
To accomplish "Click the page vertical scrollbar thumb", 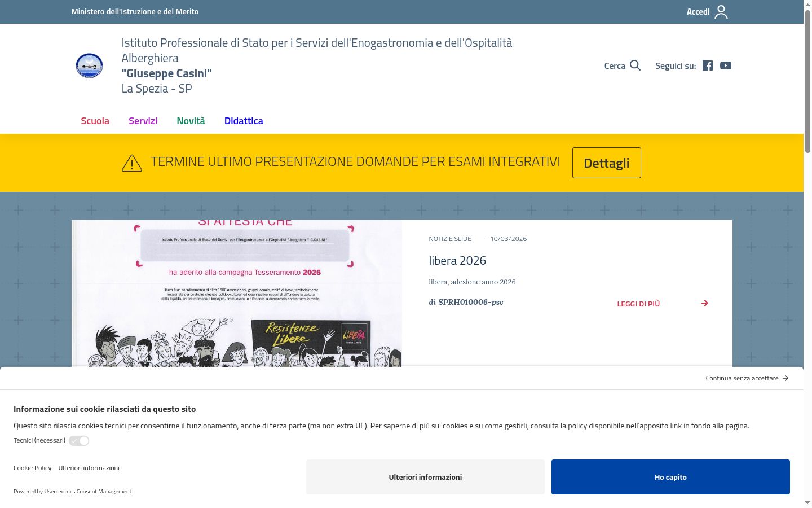I will pos(807,81).
